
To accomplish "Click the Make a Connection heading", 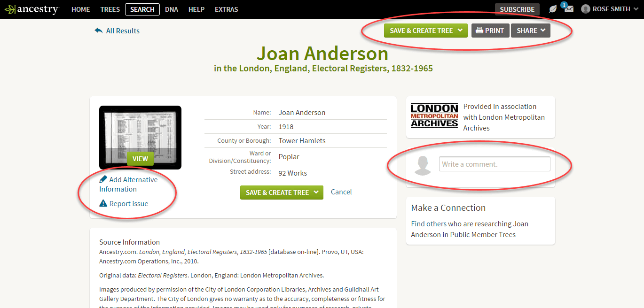I will [448, 208].
